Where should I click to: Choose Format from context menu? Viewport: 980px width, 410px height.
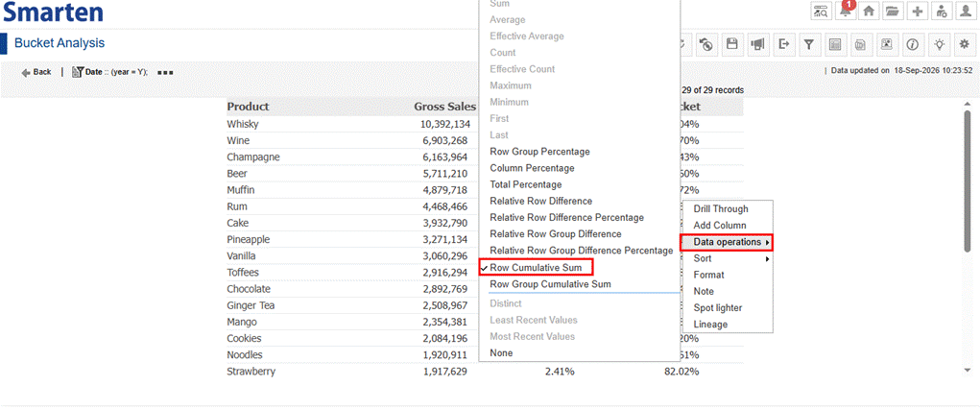tap(708, 275)
